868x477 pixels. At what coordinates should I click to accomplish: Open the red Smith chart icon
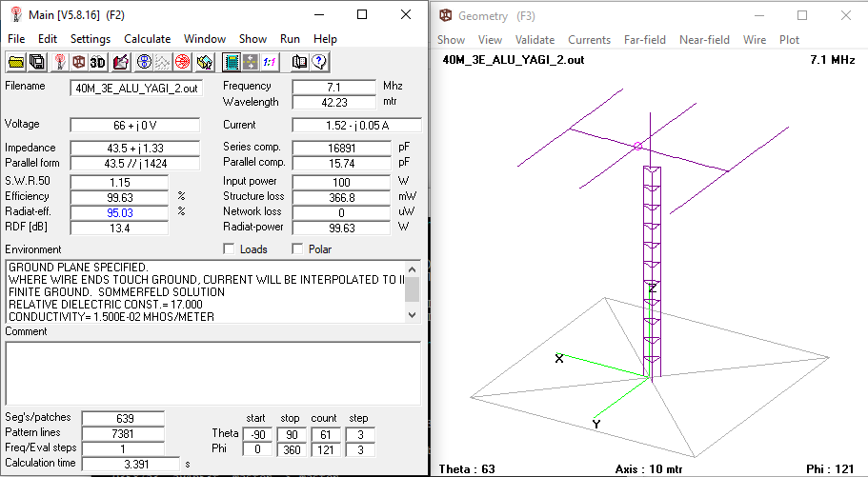[x=182, y=62]
